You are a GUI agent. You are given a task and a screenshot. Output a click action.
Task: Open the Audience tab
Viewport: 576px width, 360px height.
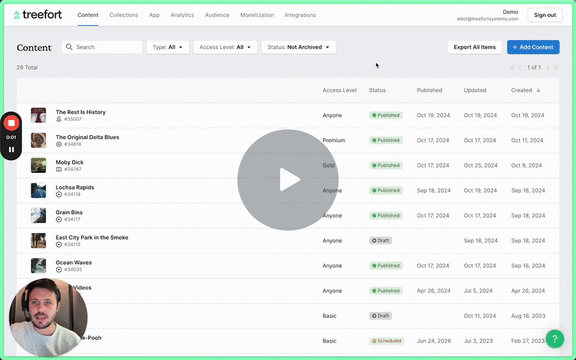(217, 15)
